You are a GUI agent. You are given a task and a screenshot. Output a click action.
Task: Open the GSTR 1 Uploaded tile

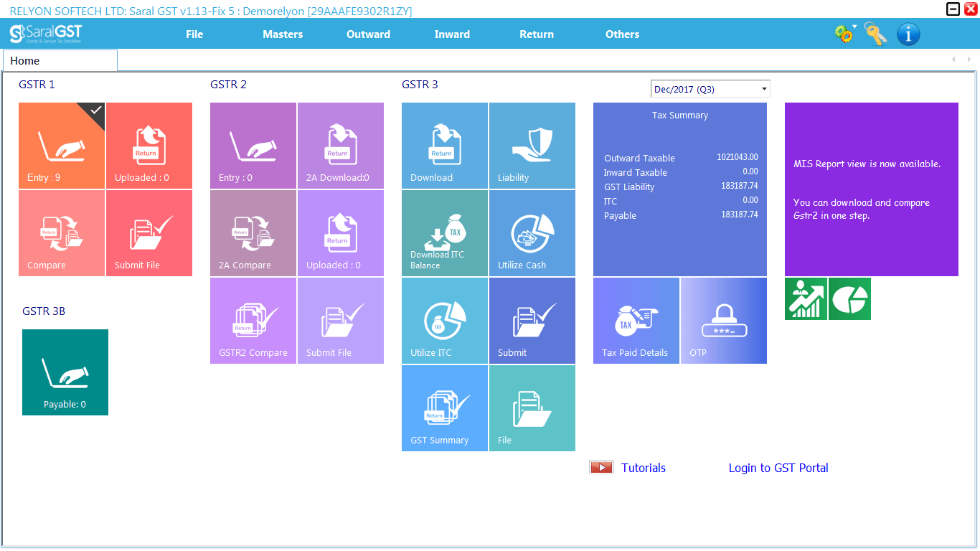tap(149, 146)
